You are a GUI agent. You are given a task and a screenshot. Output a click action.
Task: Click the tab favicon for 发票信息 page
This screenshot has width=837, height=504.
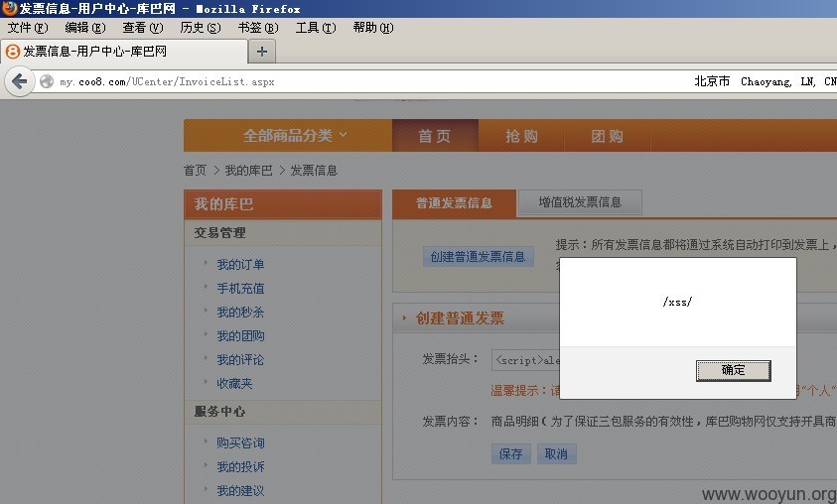click(x=12, y=52)
